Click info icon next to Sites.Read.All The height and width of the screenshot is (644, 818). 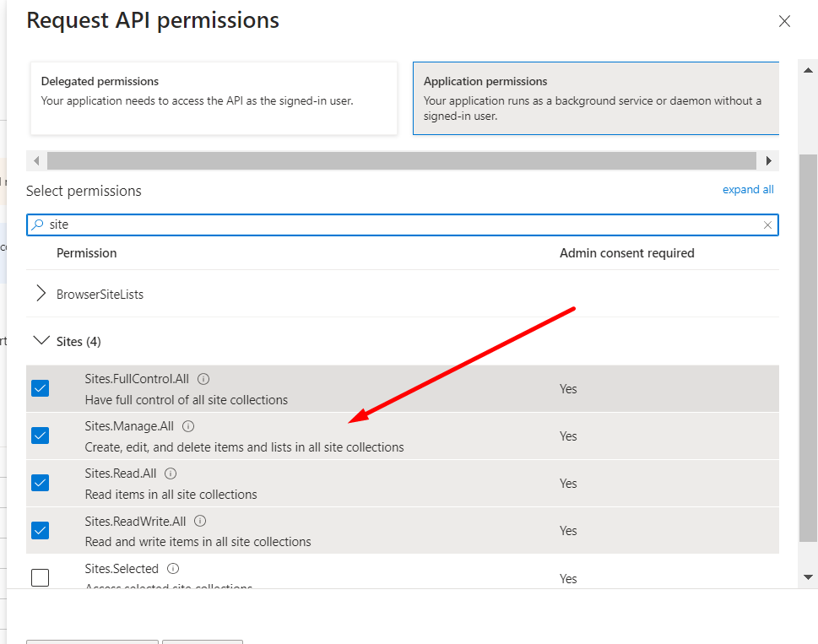(171, 474)
